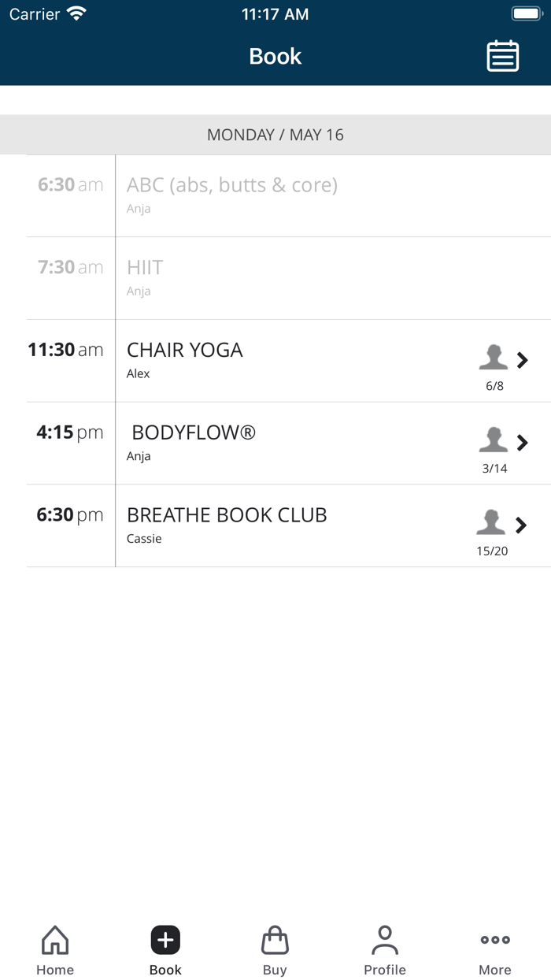Tap the battery status icon
Viewport: 551px width, 980px height.
point(526,13)
